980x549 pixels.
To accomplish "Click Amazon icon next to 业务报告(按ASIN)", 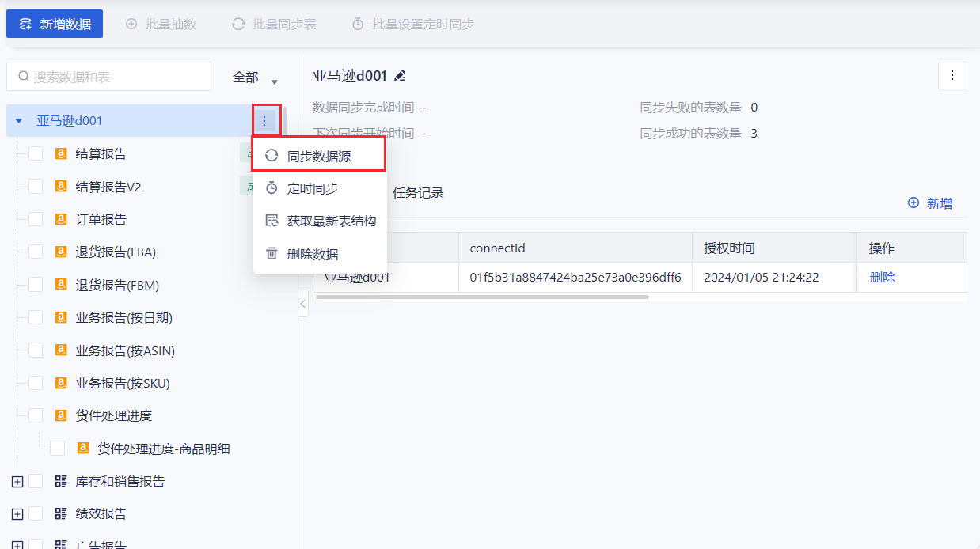I will pos(61,350).
